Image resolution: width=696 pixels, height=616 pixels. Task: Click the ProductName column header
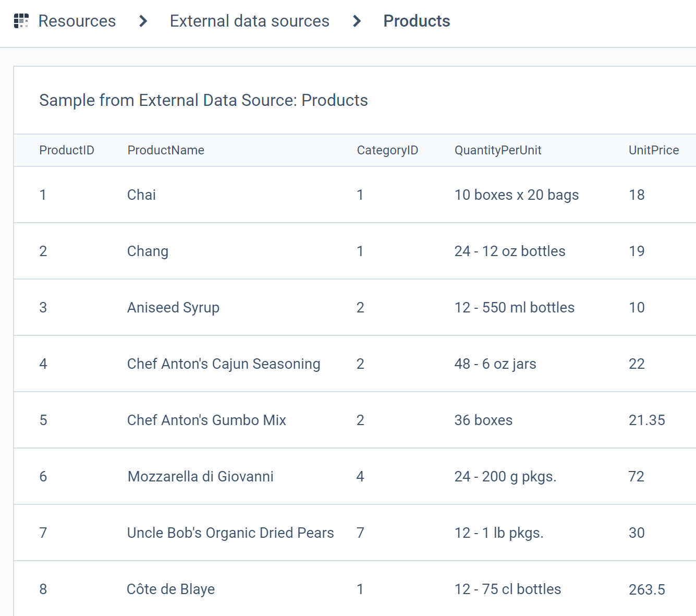(166, 150)
